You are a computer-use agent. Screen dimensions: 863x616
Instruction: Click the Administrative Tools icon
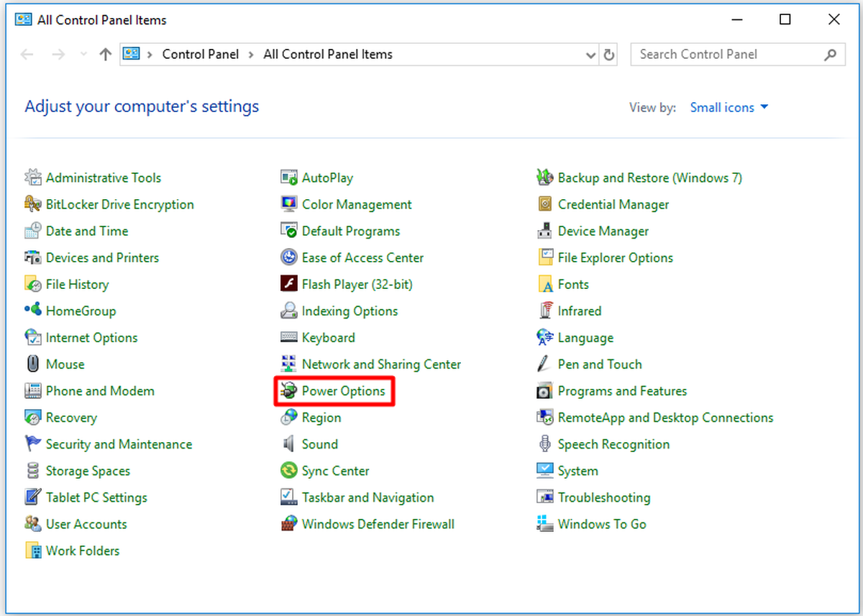(32, 178)
